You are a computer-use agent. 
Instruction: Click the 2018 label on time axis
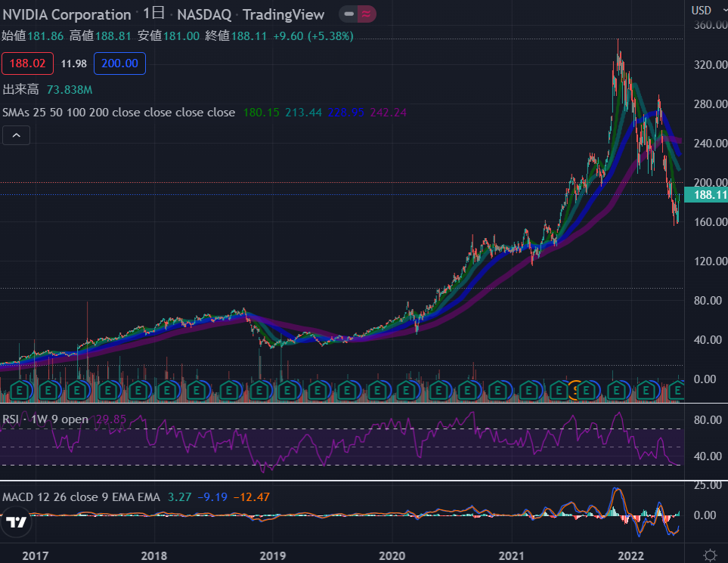tap(154, 555)
